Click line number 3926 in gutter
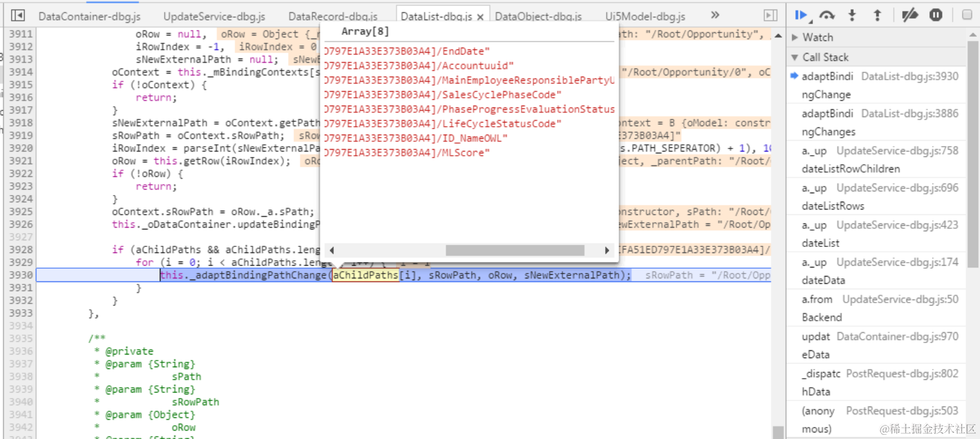This screenshot has width=980, height=439. point(21,225)
